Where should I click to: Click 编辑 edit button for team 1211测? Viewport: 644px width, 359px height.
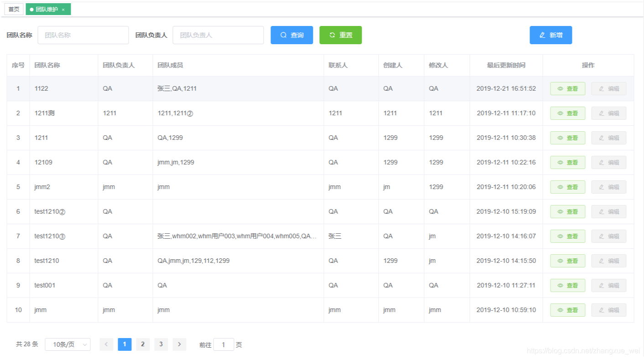[x=609, y=113]
